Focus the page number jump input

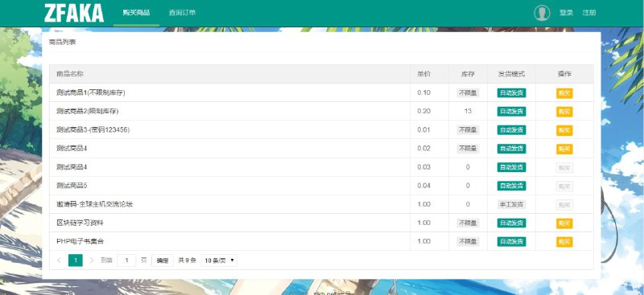[126, 260]
